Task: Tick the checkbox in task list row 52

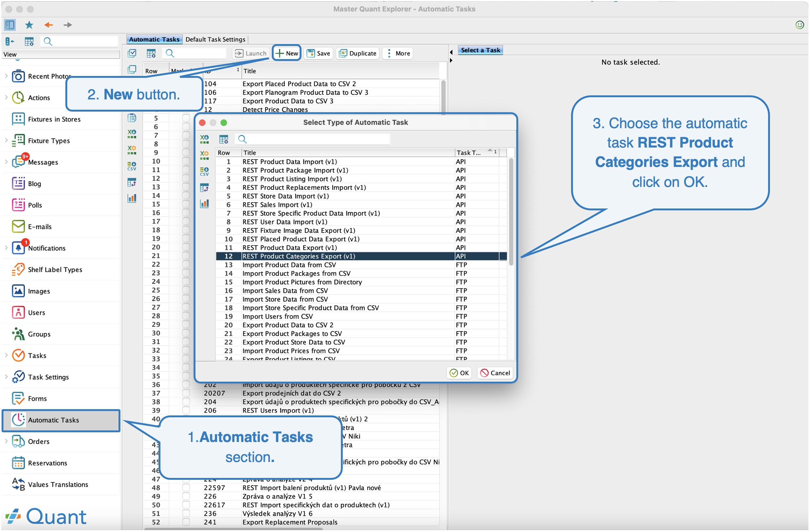Action: (x=186, y=522)
